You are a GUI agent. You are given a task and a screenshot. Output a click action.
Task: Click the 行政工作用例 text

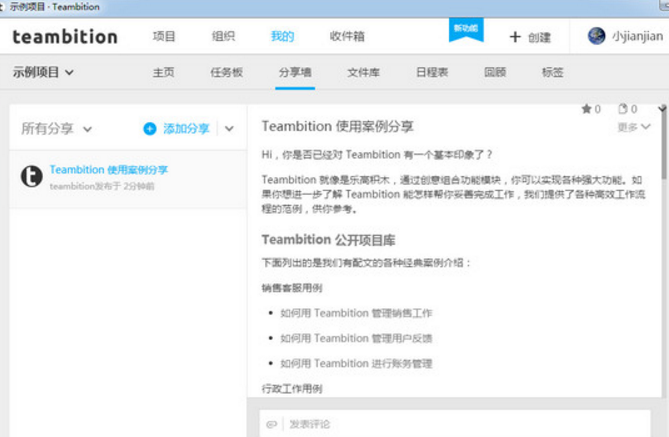coord(292,389)
